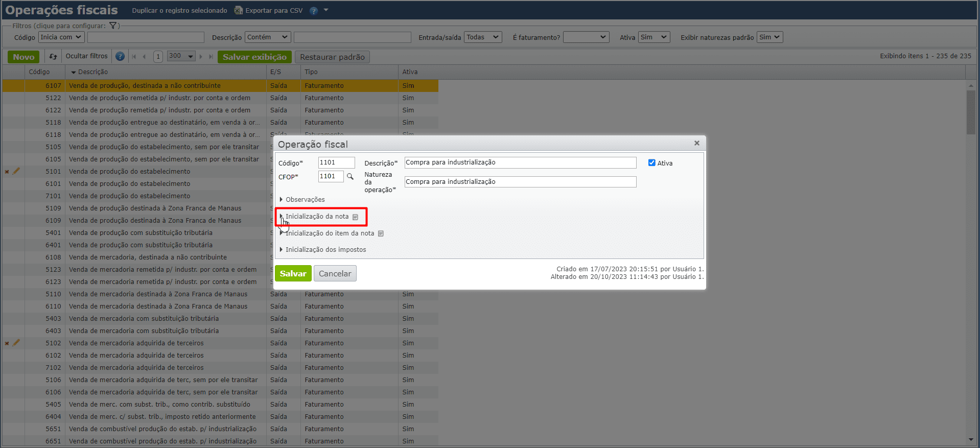
Task: Sort by the E/S column header
Action: pos(284,72)
